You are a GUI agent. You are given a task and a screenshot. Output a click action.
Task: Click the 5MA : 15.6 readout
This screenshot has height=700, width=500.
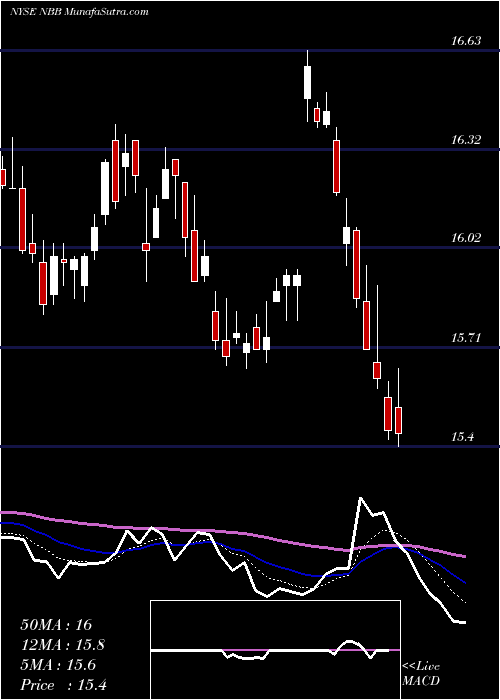(x=58, y=665)
